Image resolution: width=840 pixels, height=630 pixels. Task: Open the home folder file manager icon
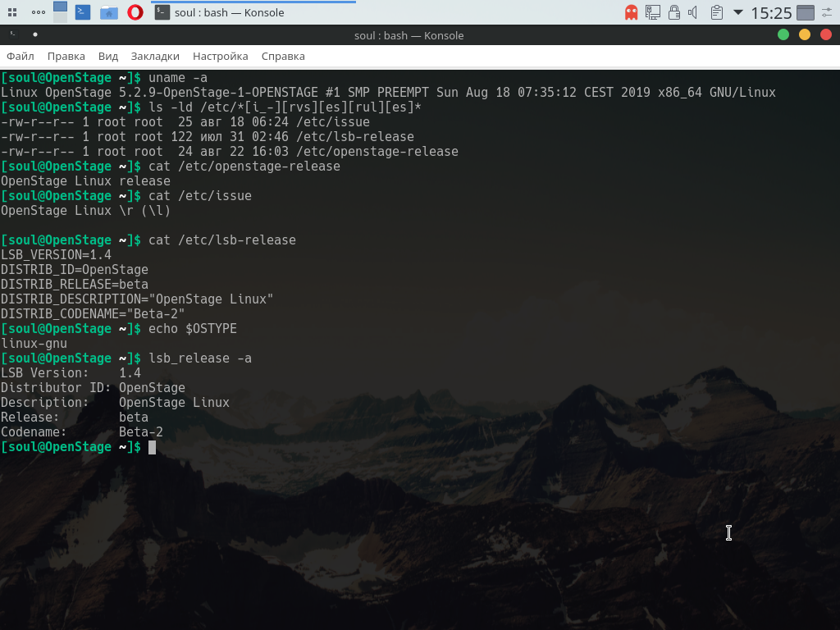(x=109, y=12)
